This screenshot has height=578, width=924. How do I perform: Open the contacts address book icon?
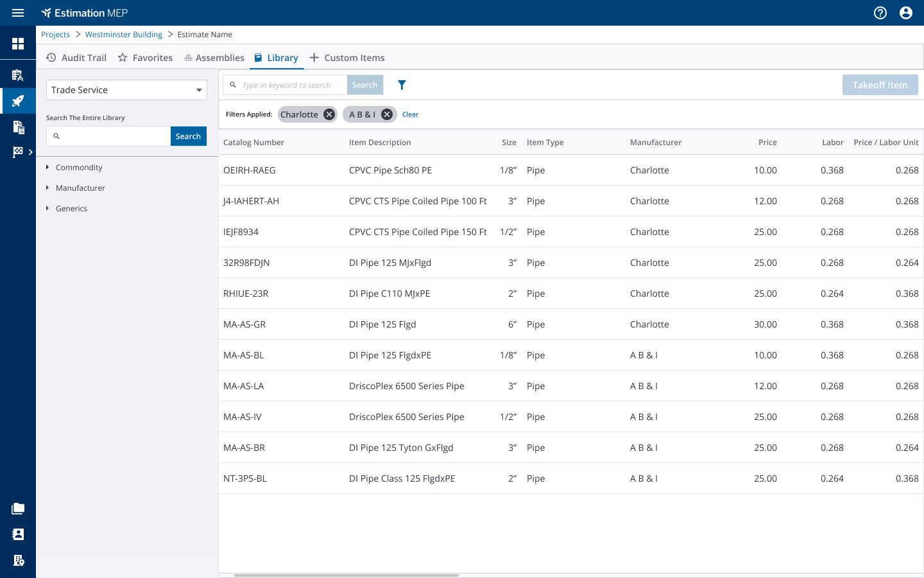click(x=18, y=534)
